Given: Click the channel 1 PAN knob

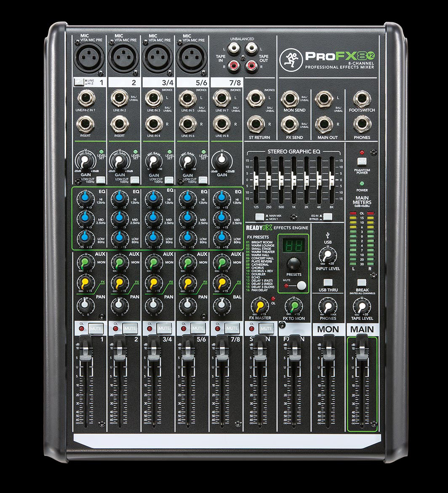Looking at the screenshot, I should tap(85, 305).
